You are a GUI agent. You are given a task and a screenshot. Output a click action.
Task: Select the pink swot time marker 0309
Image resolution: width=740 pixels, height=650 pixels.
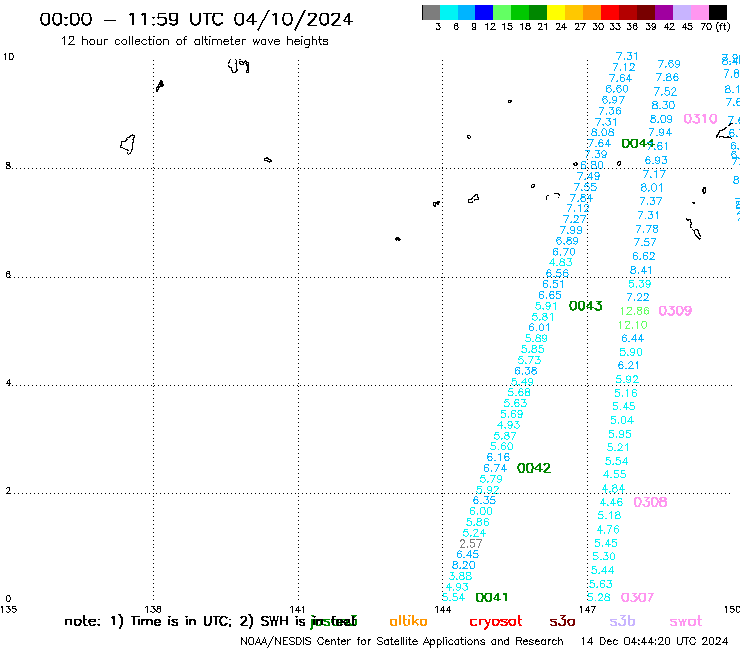(675, 311)
